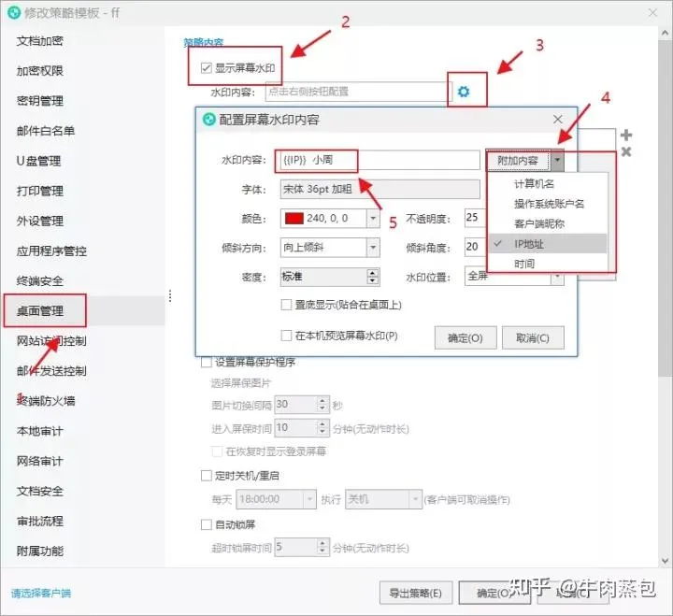This screenshot has width=673, height=616.
Task: Open 应用程序管控 in the sidebar
Action: pos(51,251)
